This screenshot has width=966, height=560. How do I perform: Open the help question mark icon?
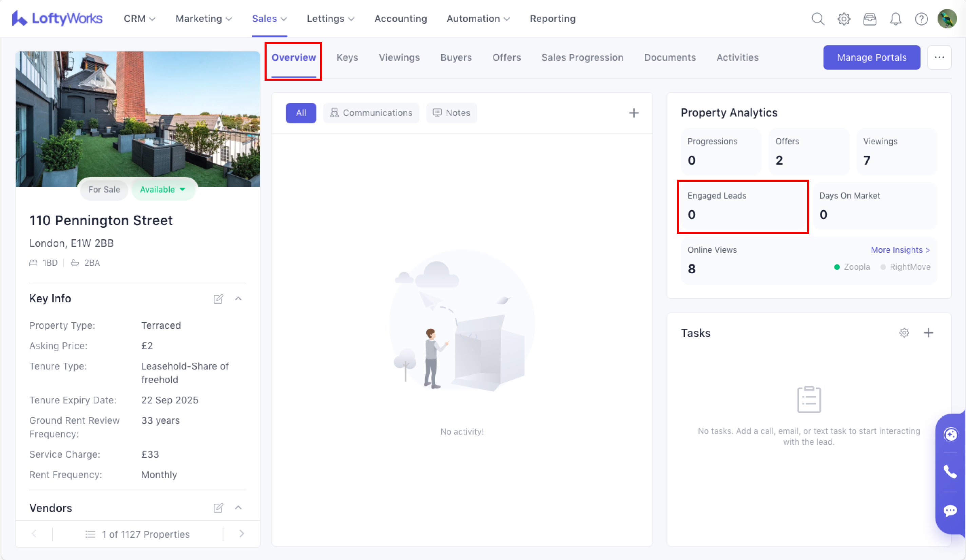pyautogui.click(x=921, y=19)
